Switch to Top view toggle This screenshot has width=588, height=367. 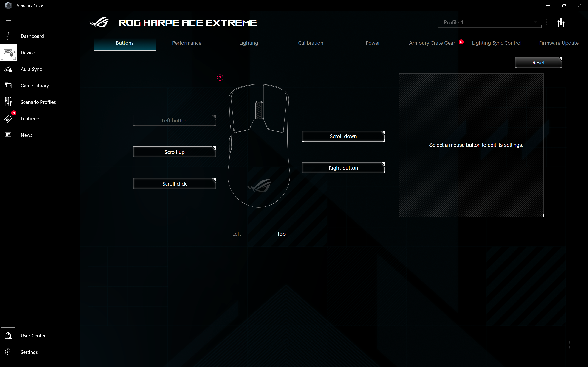pyautogui.click(x=282, y=234)
